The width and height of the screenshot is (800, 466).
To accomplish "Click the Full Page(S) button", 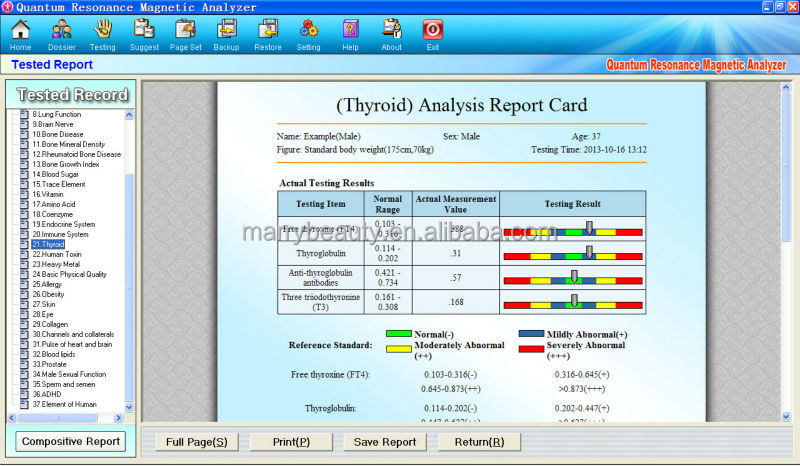I will 197,442.
